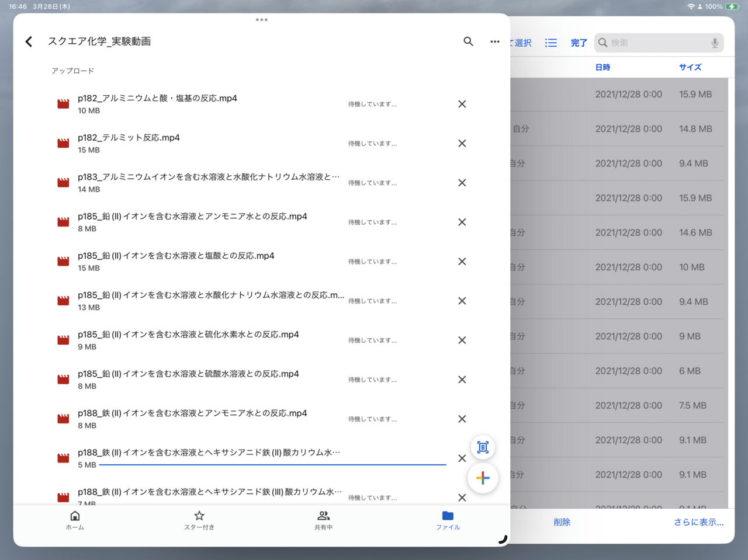Tap video icon of p182_アルミニウムと酸 file

click(x=63, y=104)
